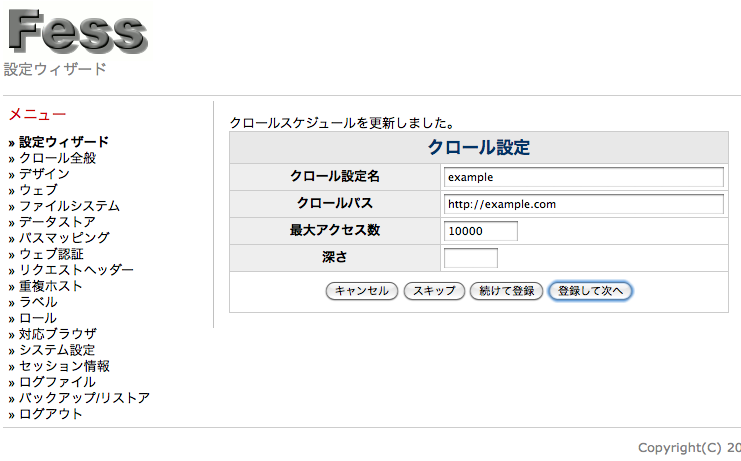Viewport: 741px width, 461px height.
Task: Focus the クロール設定名 input field
Action: (x=583, y=177)
